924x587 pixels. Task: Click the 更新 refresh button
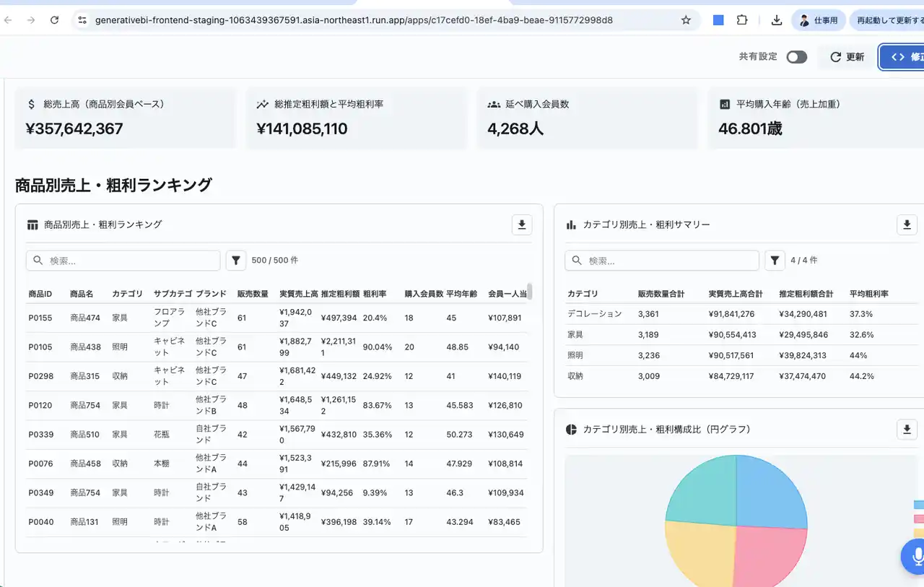click(x=847, y=57)
